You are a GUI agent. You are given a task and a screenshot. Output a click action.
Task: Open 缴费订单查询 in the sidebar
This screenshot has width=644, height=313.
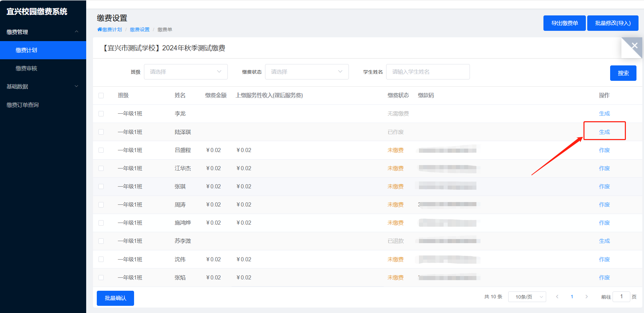click(x=23, y=105)
